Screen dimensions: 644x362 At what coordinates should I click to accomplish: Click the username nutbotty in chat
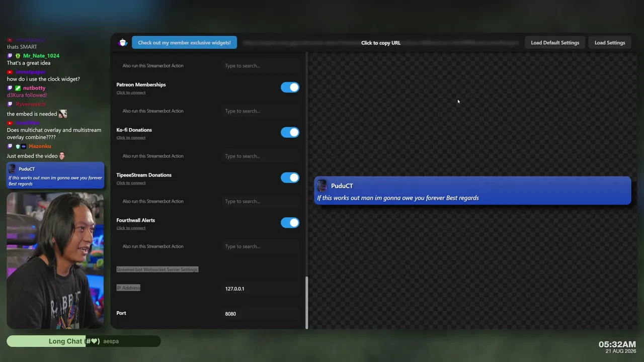34,88
